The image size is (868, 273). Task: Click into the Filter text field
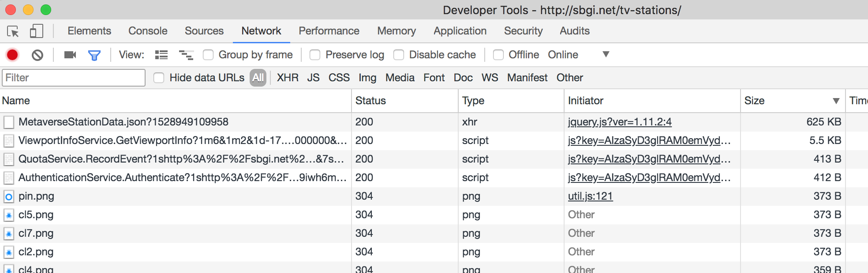coord(74,78)
